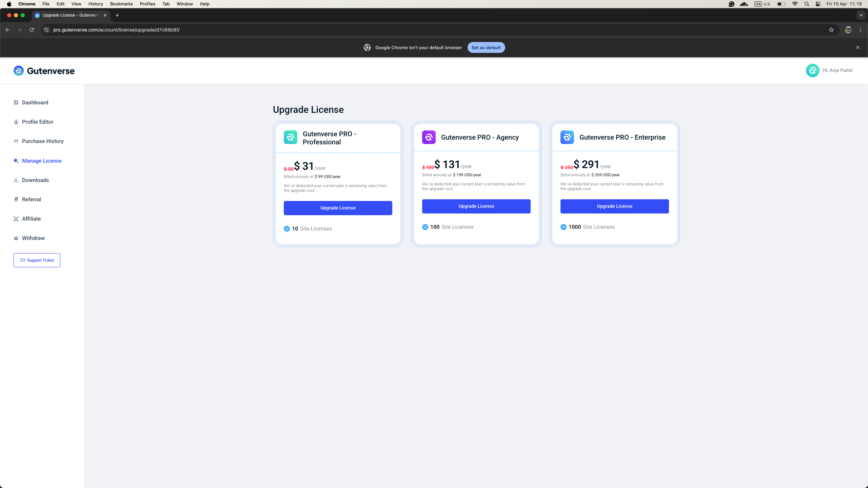Screen dimensions: 868x488
Task: Open a Support Ticket
Action: (37, 260)
